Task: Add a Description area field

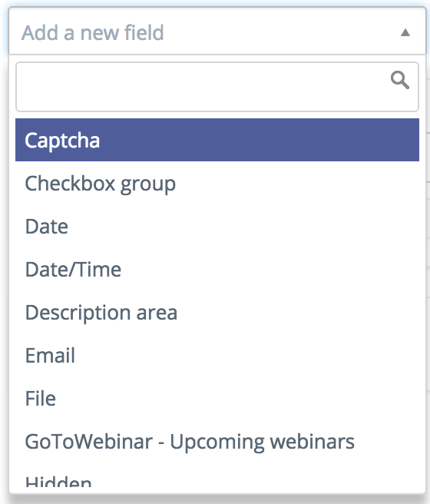Action: [217, 313]
